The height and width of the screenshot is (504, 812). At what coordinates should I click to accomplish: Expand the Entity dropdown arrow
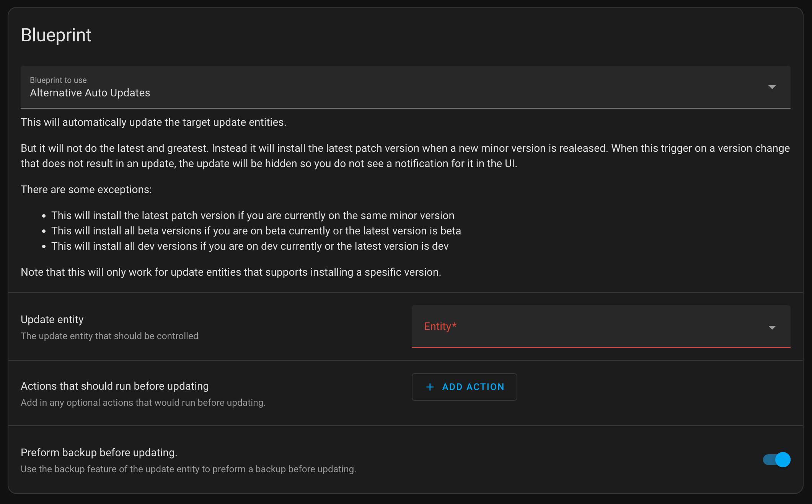point(772,327)
